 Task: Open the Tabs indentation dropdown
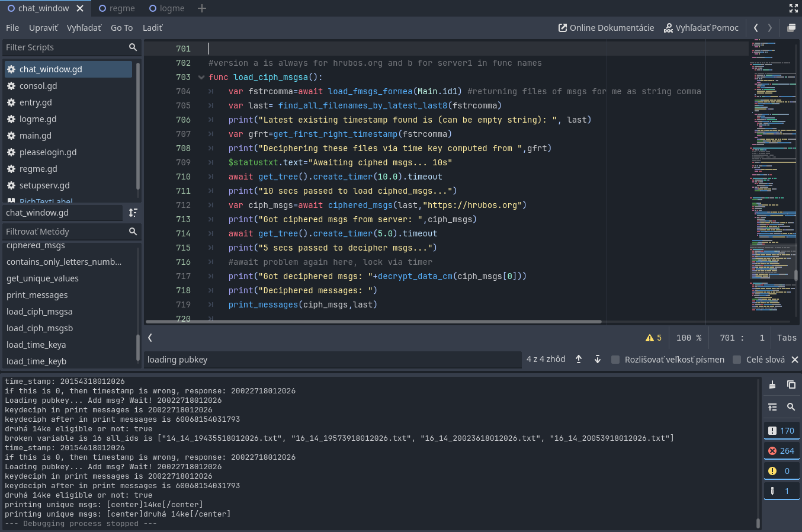click(x=787, y=338)
